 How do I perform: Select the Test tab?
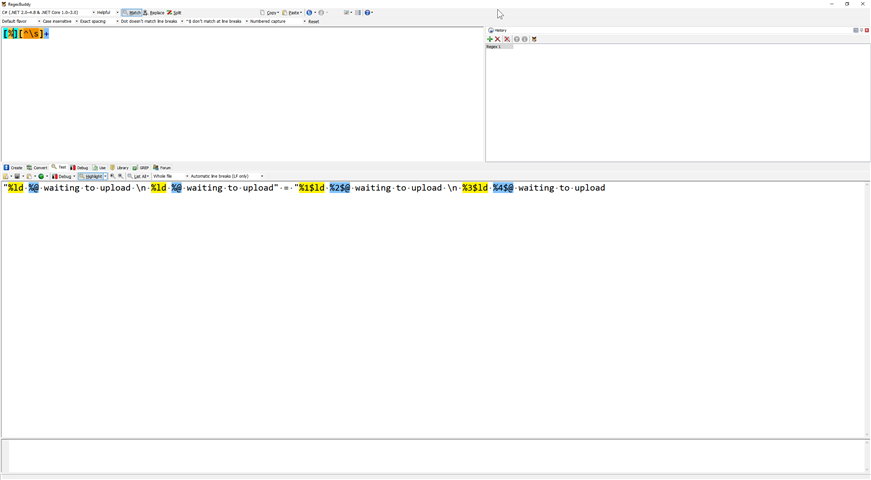(59, 167)
